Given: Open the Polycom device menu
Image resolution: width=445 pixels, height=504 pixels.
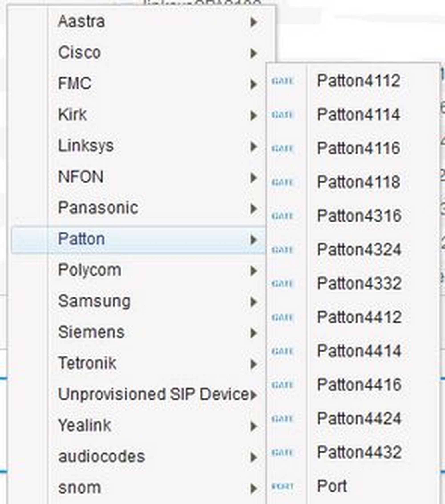Looking at the screenshot, I should tap(90, 270).
